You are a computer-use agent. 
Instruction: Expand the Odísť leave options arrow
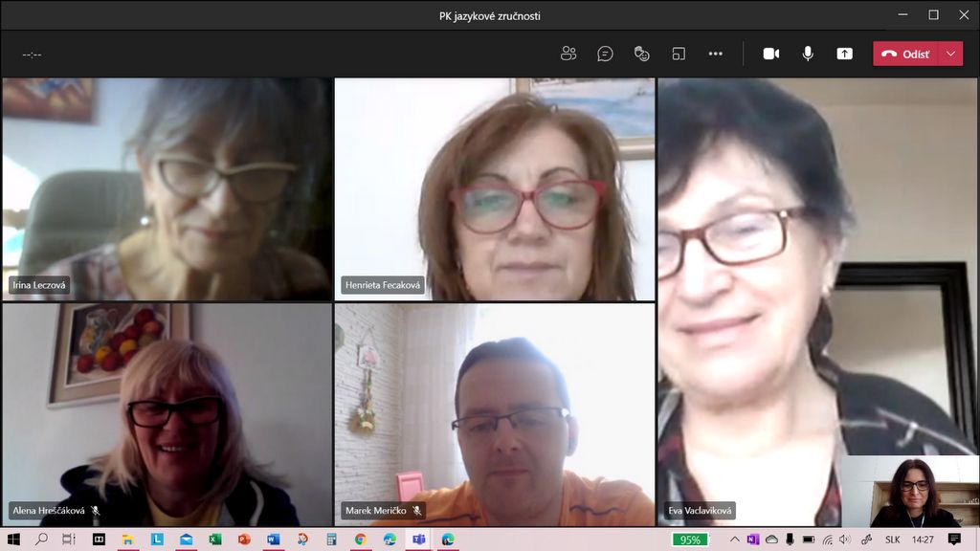click(950, 54)
